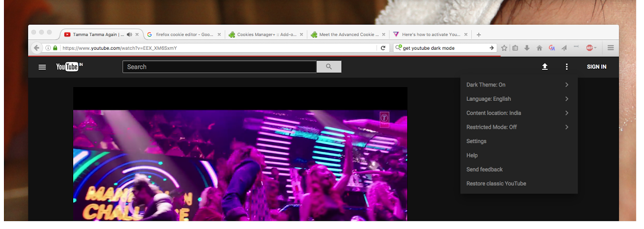Click the green padlock security icon
This screenshot has width=644, height=229.
(x=55, y=48)
